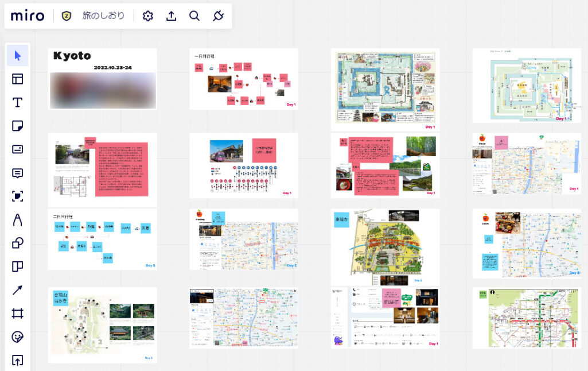Open board settings gear icon
Viewport: 588px width, 371px height.
click(x=148, y=16)
